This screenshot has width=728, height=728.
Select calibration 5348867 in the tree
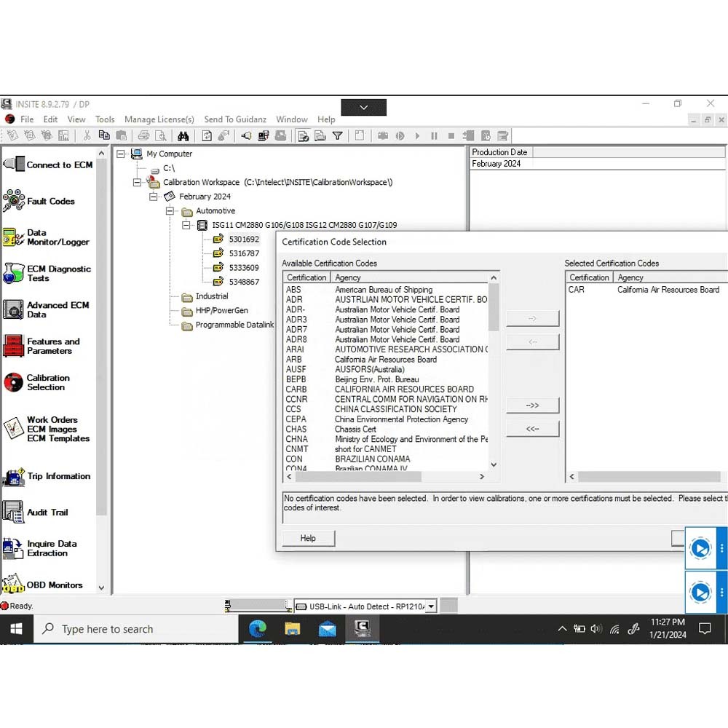(244, 282)
